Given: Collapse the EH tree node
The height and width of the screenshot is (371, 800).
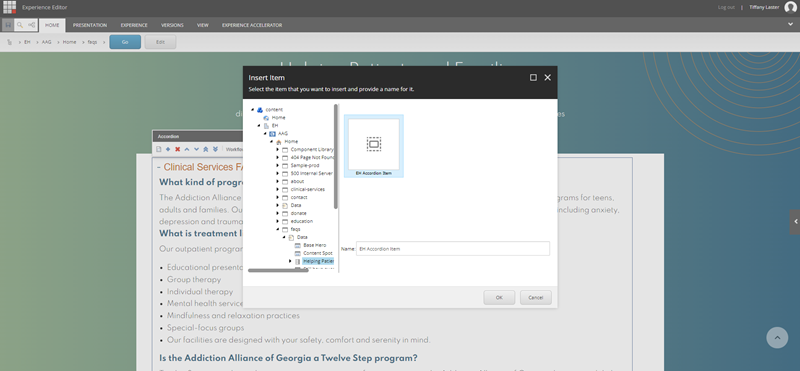Looking at the screenshot, I should (259, 126).
